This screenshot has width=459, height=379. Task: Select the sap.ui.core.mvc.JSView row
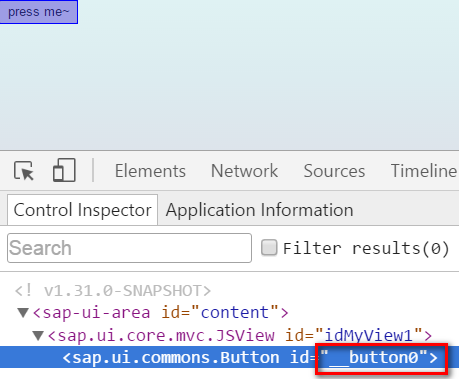(240, 335)
